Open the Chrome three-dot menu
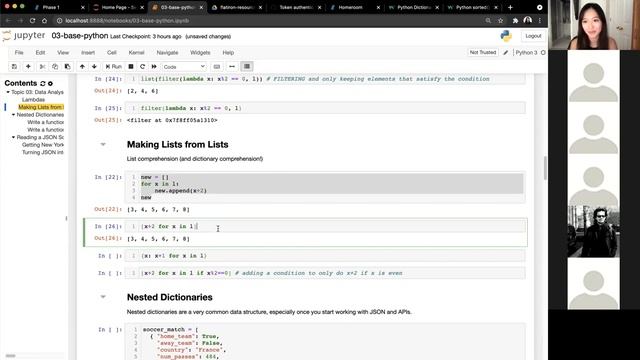This screenshot has width=640, height=360. tap(540, 20)
